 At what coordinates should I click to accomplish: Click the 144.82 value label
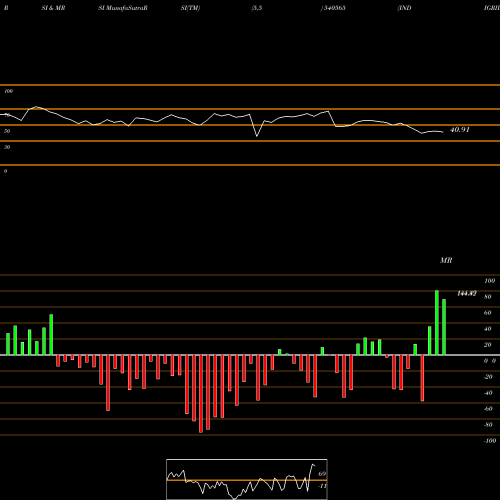point(467,293)
